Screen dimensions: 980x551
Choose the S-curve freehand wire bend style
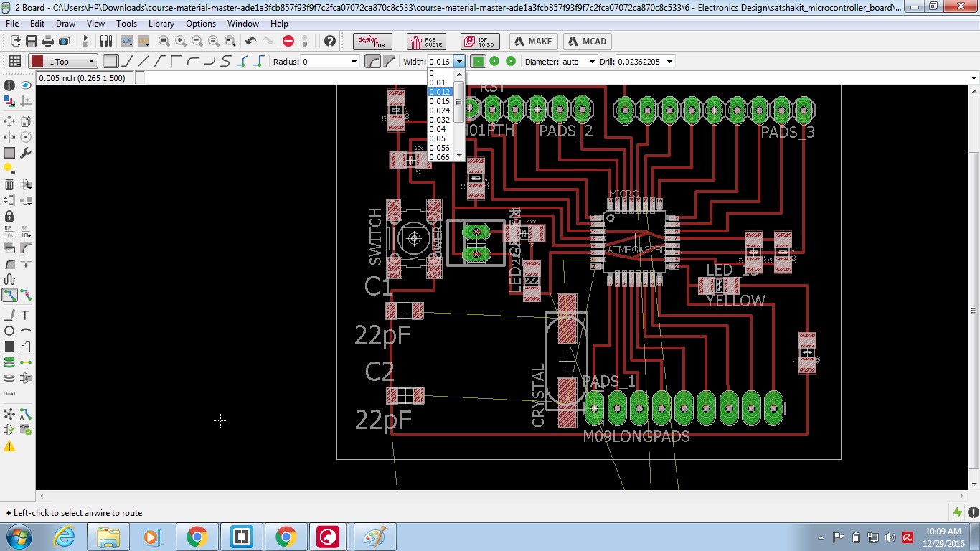tap(226, 61)
